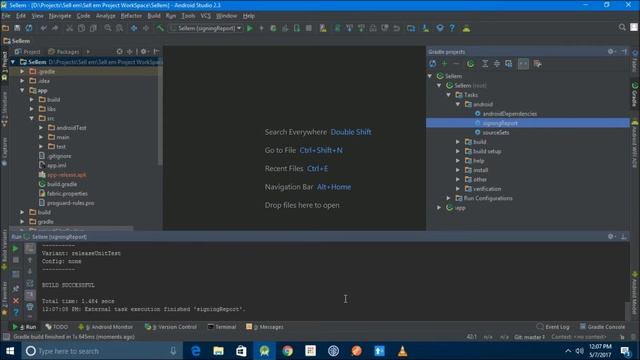The width and height of the screenshot is (640, 360).
Task: Toggle scroll from source in Project panel
Action: tap(119, 51)
